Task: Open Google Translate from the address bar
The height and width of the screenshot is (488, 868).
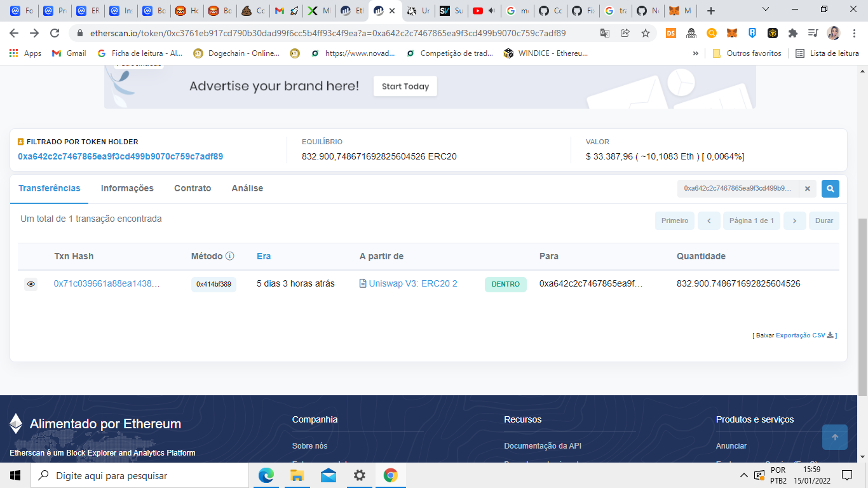Action: click(x=605, y=33)
